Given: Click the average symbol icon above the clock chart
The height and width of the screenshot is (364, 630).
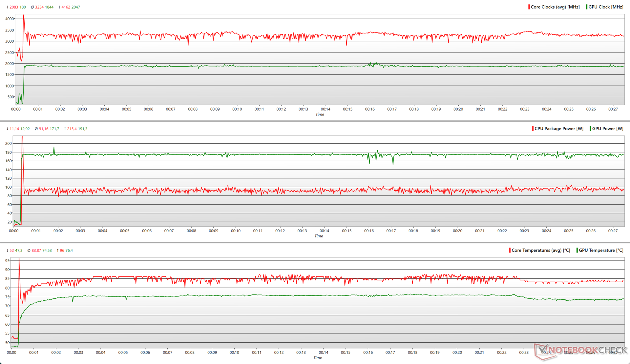Looking at the screenshot, I should pos(32,7).
